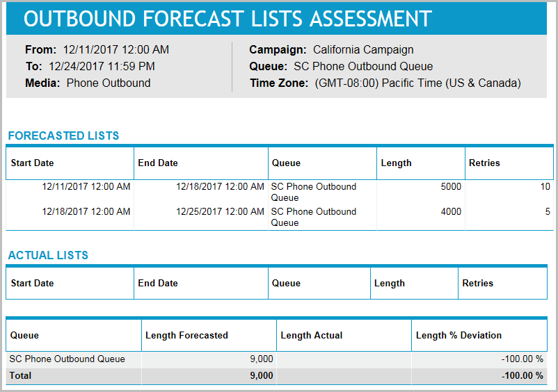Image resolution: width=558 pixels, height=392 pixels.
Task: Click the -100.00 % deviation in queue row
Action: [x=523, y=359]
